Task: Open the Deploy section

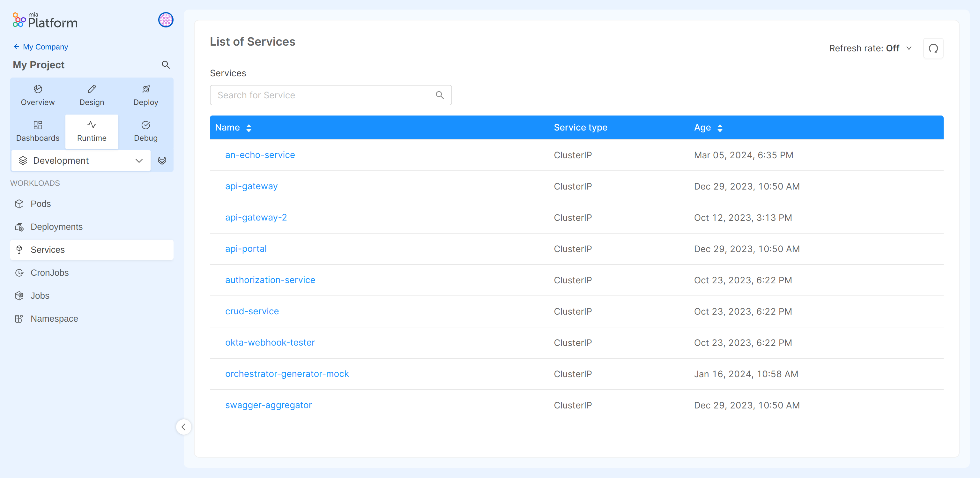Action: coord(146,95)
